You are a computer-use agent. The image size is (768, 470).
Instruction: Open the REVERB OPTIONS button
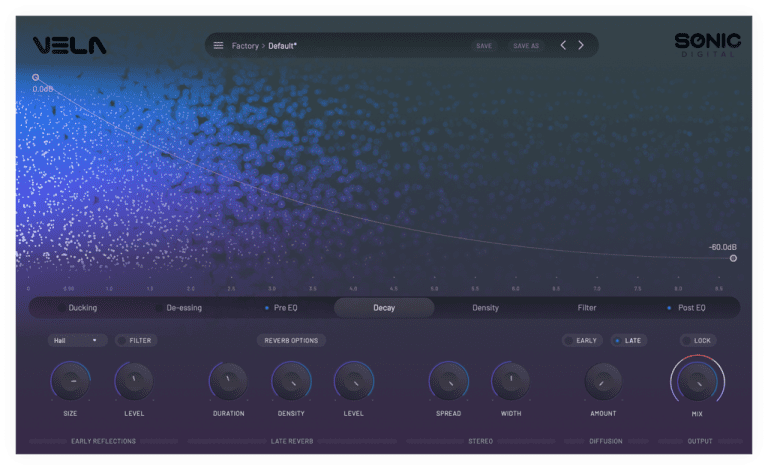[x=291, y=340]
